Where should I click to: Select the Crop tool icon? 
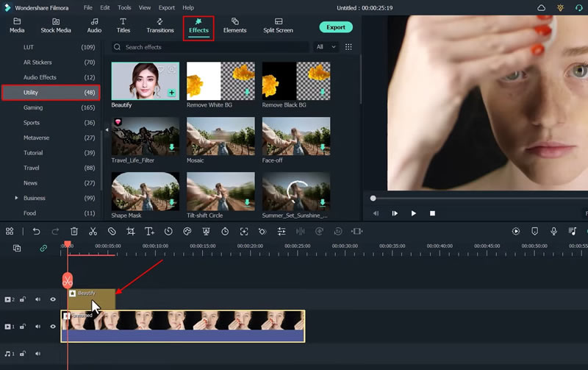[131, 232]
